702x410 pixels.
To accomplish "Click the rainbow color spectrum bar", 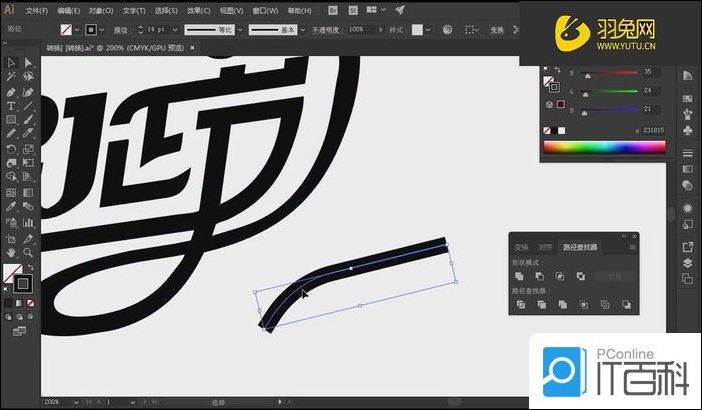I will click(603, 148).
